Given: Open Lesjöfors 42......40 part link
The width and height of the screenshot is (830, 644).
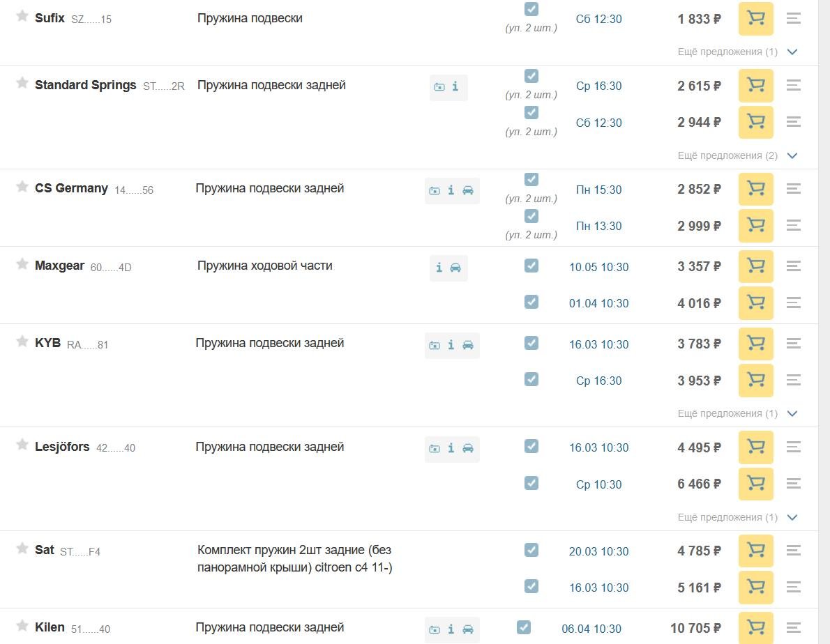Looking at the screenshot, I should (115, 448).
